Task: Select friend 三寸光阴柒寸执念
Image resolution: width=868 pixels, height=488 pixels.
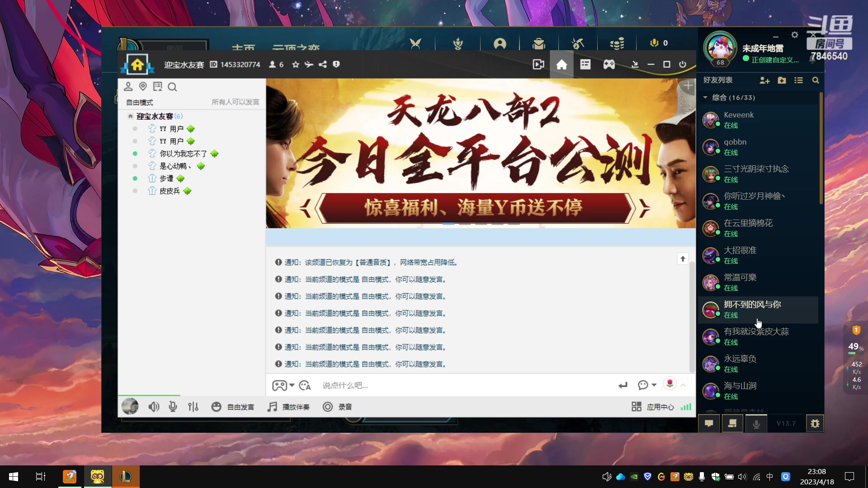Action: click(759, 174)
